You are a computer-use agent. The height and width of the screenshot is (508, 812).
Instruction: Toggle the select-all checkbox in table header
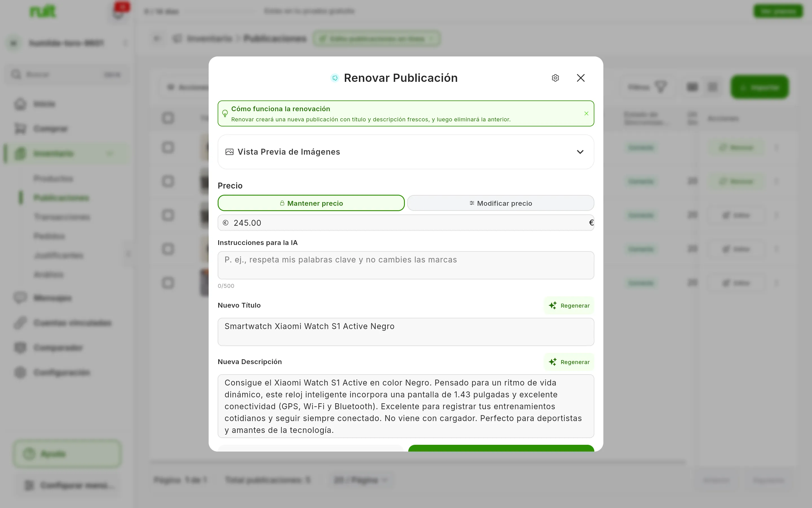(x=168, y=118)
